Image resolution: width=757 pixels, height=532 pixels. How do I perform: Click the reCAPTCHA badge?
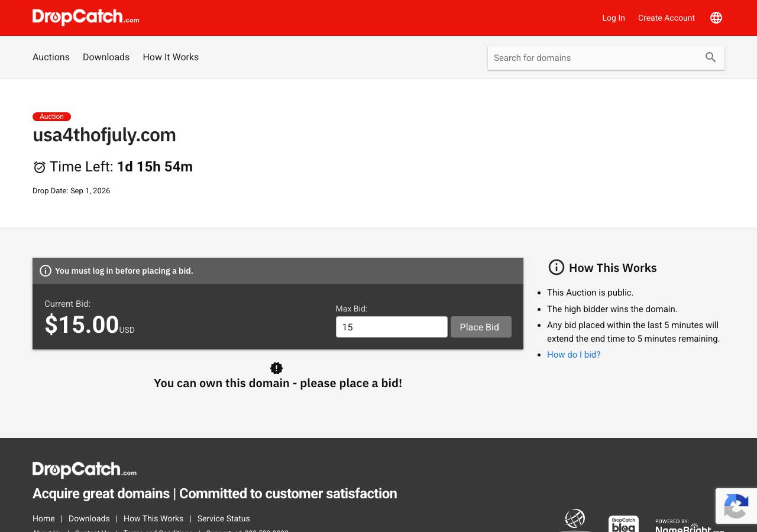point(736,506)
